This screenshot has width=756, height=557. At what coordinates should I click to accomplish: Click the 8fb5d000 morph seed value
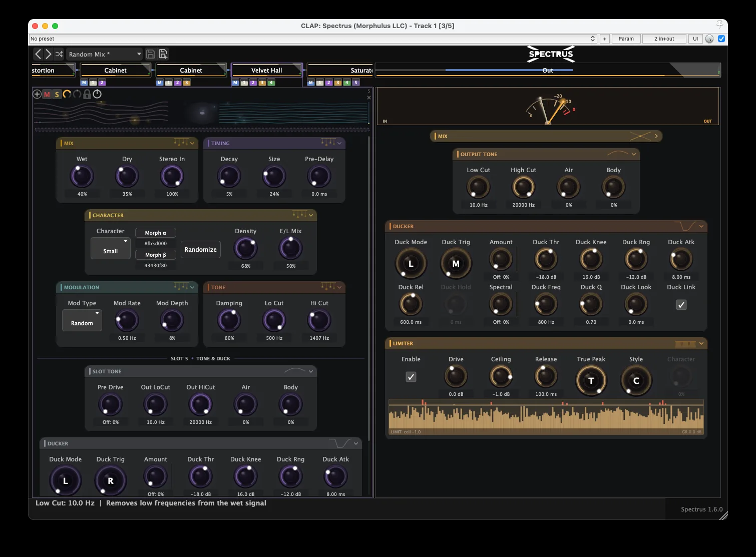click(x=156, y=244)
